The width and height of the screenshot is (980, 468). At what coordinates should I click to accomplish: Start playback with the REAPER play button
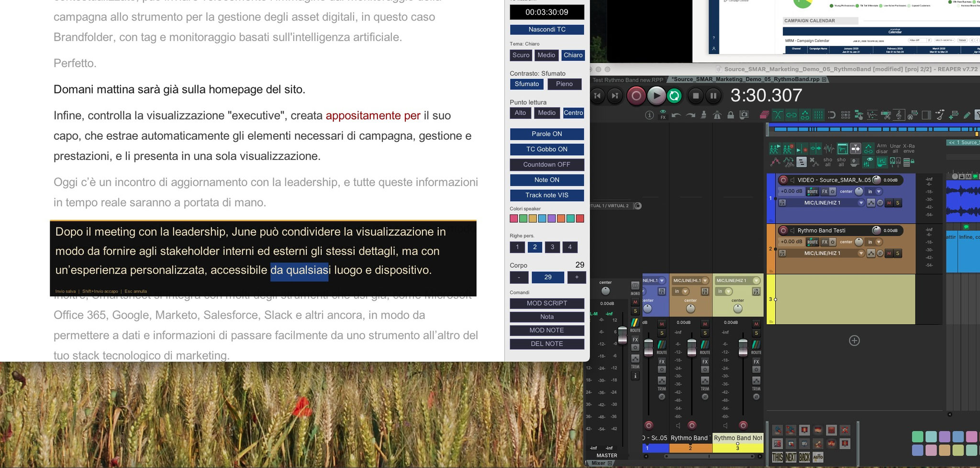click(656, 96)
